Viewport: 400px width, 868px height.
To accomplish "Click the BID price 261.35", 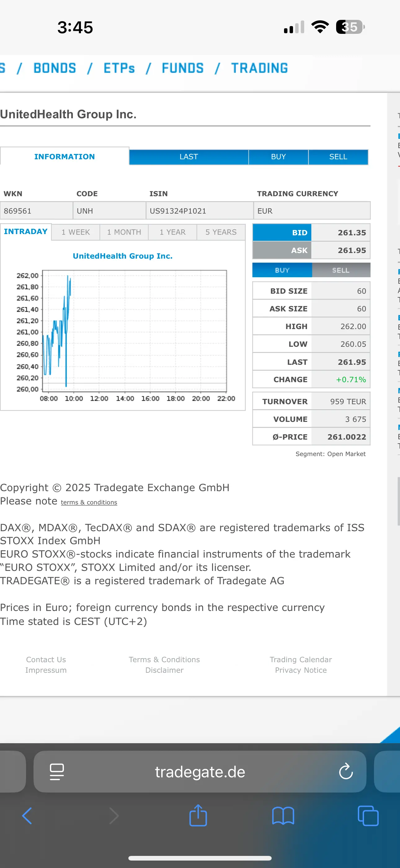I will point(352,233).
